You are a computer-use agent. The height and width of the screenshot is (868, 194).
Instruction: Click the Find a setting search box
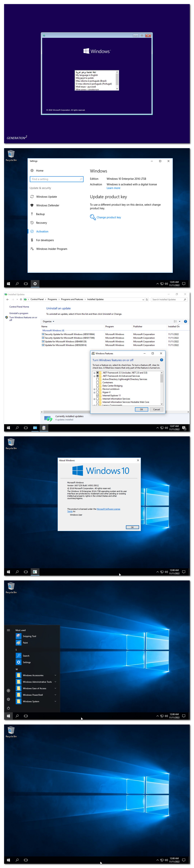tap(57, 179)
